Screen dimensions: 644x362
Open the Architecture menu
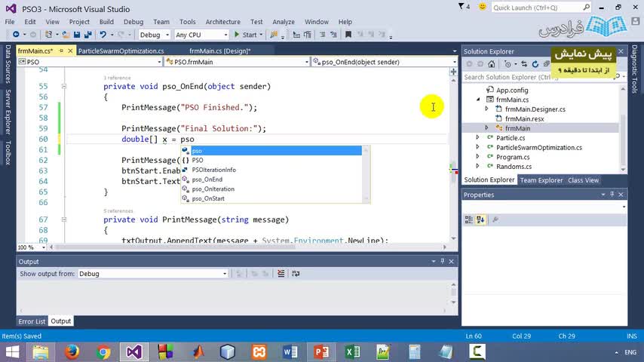[x=223, y=22]
